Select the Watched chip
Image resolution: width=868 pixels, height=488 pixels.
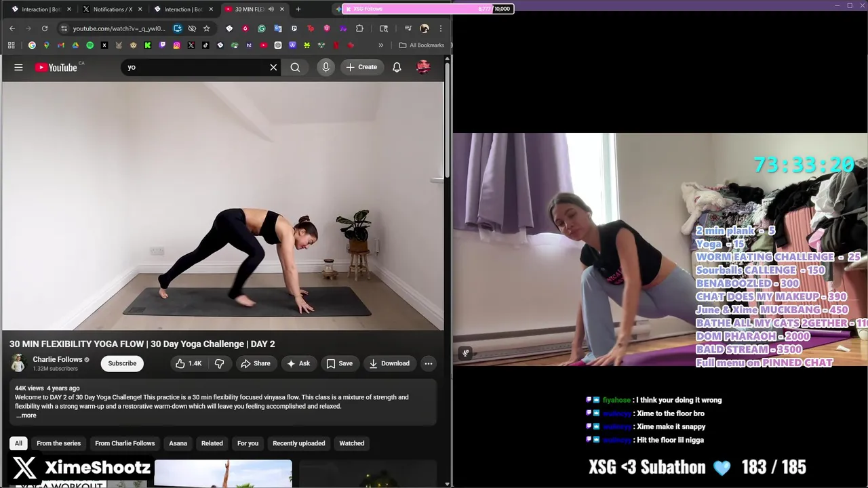coord(351,443)
